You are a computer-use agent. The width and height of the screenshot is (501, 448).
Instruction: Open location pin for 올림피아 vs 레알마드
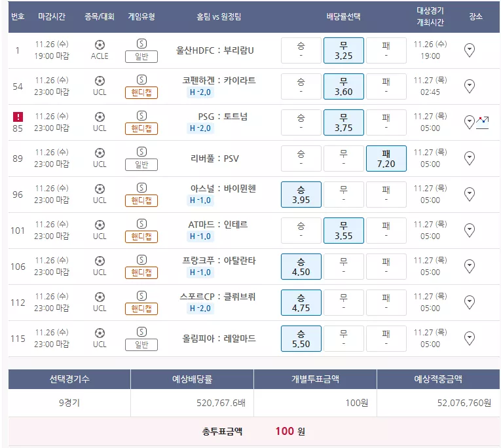coord(469,339)
